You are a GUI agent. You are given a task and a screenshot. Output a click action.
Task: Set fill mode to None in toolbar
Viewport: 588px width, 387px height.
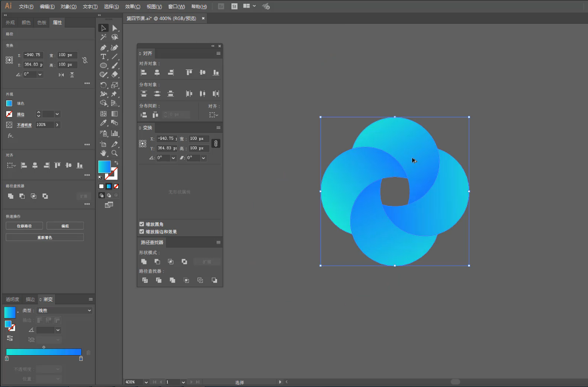116,186
